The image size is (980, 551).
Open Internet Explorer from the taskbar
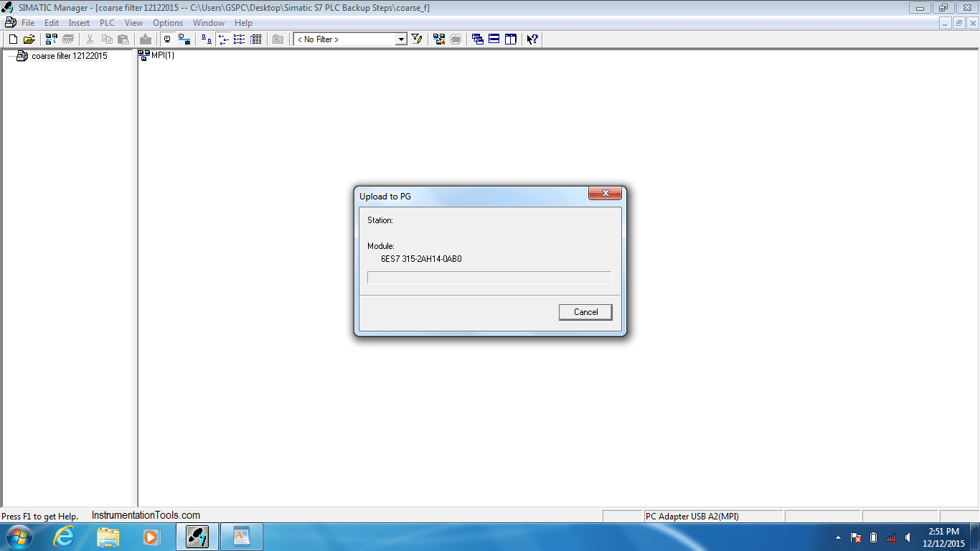pyautogui.click(x=64, y=537)
